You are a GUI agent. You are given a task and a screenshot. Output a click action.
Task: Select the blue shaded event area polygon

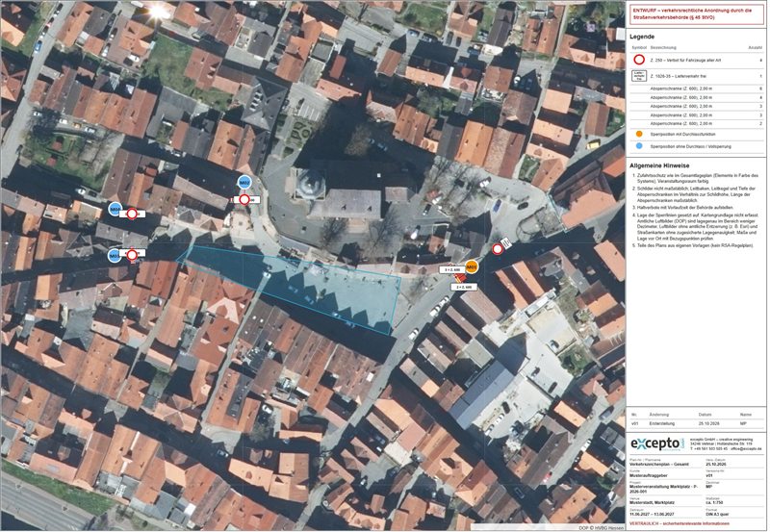click(x=315, y=287)
